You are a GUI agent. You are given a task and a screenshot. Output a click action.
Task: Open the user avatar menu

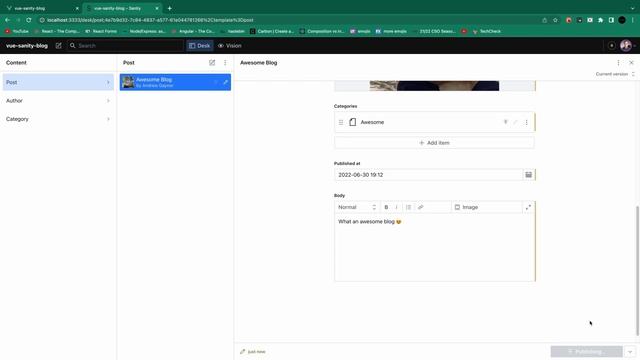(626, 46)
